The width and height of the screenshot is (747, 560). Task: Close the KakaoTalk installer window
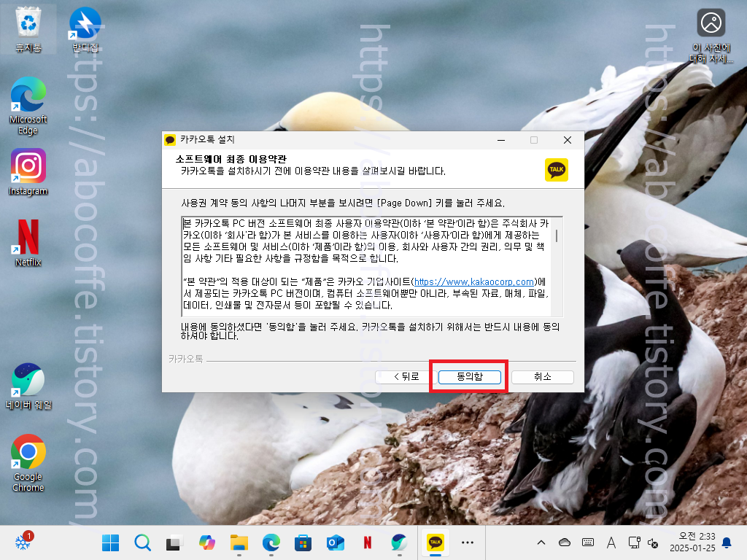pos(567,140)
